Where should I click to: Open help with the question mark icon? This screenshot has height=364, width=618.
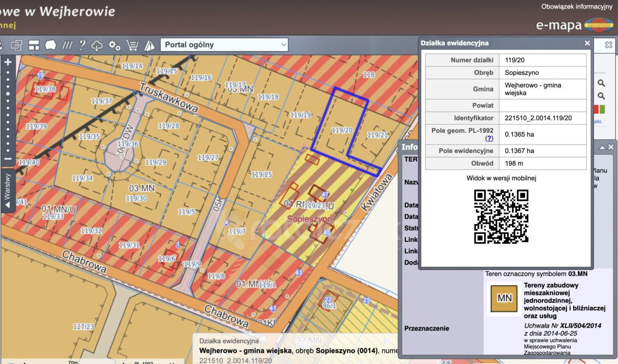82,45
